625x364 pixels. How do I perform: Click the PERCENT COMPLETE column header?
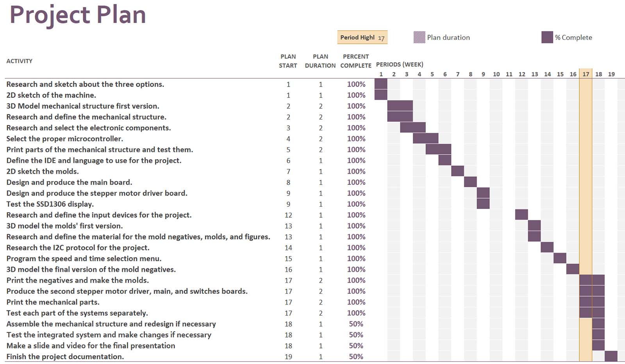(356, 61)
